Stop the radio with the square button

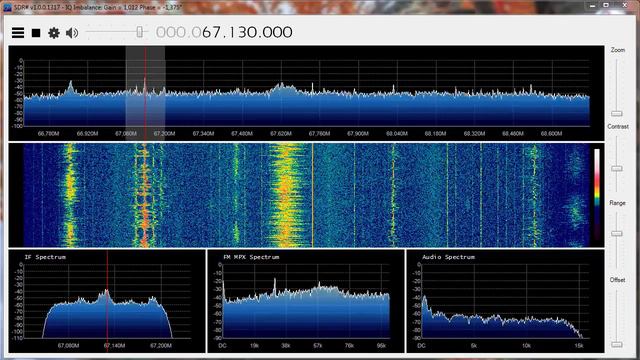(x=36, y=33)
